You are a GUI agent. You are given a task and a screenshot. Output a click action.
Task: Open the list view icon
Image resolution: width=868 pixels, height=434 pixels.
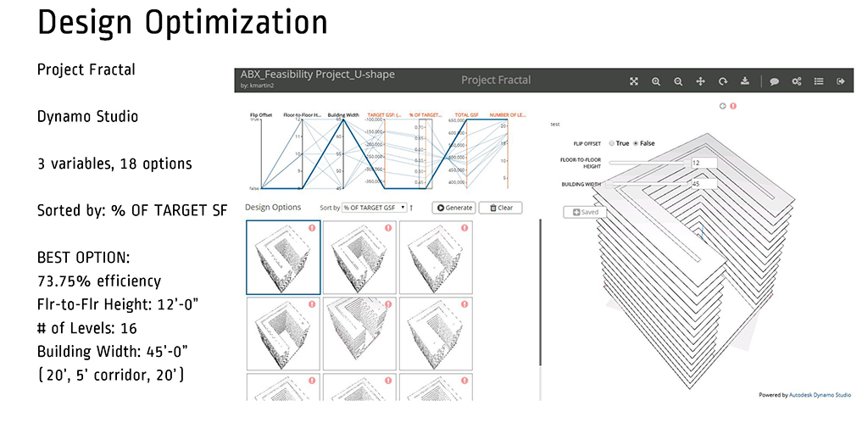[x=819, y=81]
